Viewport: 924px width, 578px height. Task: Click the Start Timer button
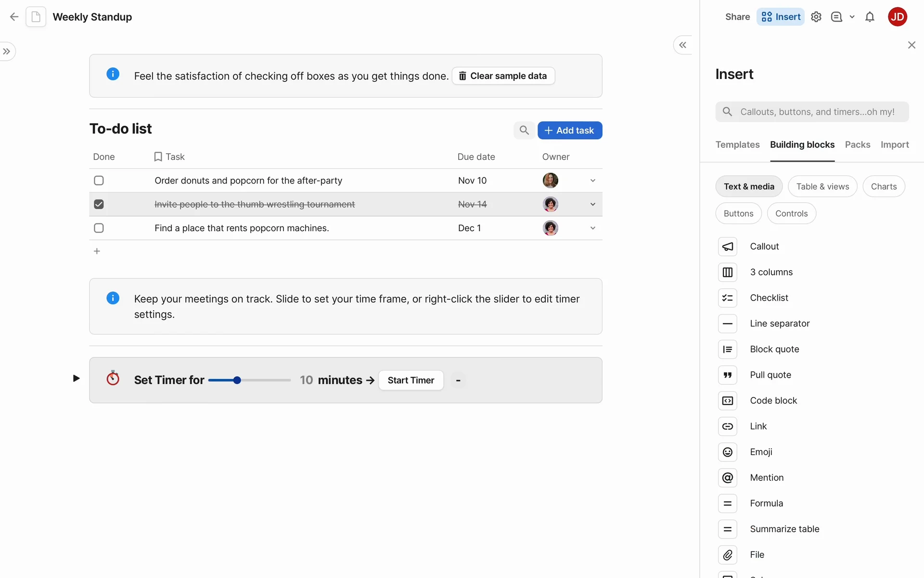(411, 380)
